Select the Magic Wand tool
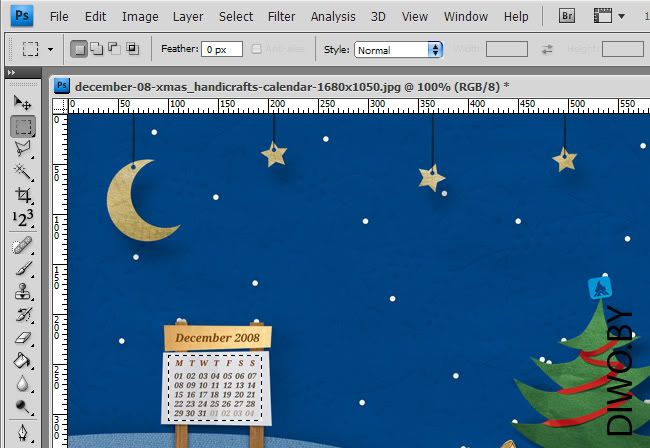This screenshot has width=650, height=448. coord(23,172)
